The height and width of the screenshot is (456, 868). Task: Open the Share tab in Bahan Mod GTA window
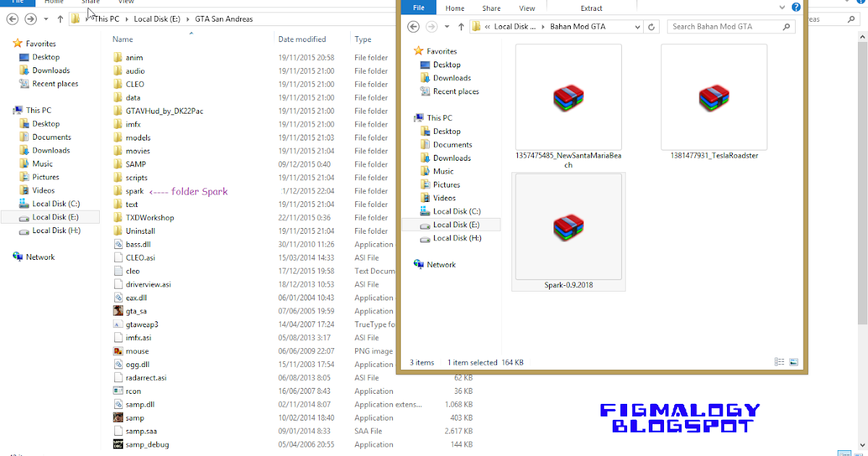[x=491, y=8]
